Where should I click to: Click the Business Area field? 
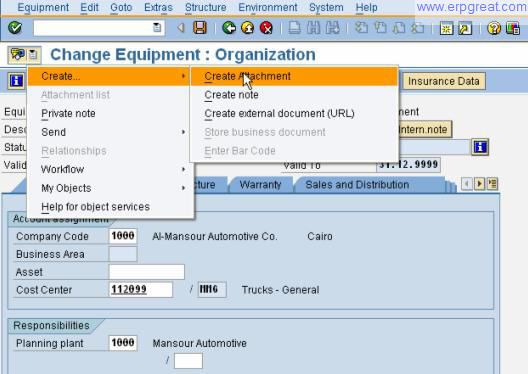click(x=123, y=254)
